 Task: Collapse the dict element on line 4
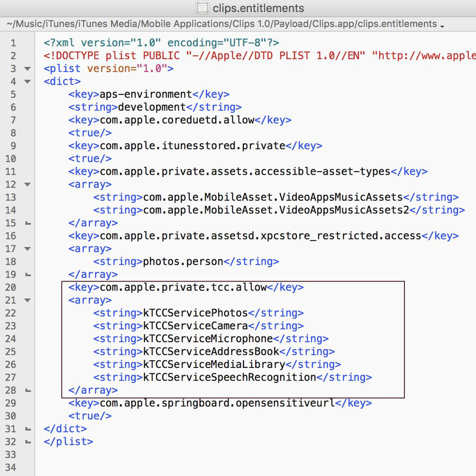click(27, 82)
